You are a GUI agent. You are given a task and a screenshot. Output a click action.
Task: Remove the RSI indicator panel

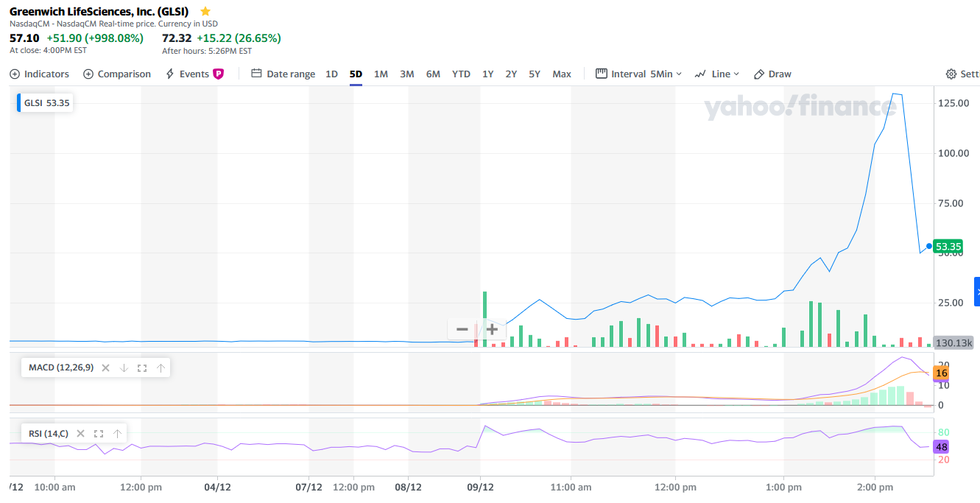click(80, 434)
